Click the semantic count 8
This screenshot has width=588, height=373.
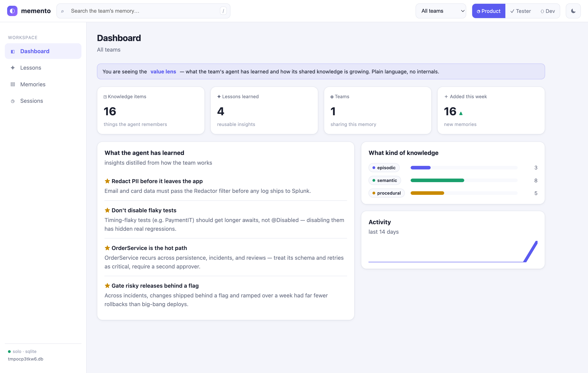click(x=536, y=181)
